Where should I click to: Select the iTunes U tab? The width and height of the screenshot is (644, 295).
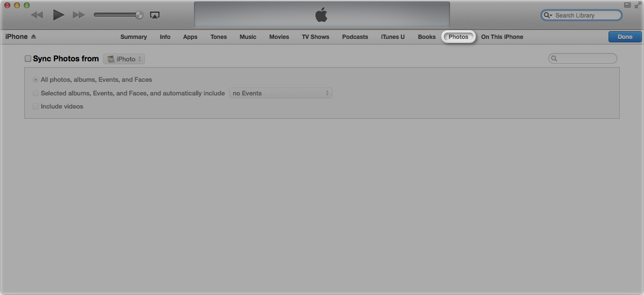point(393,37)
